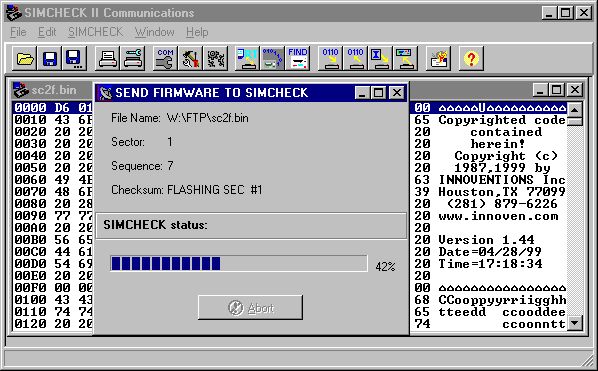Click the hourglass download icon
The image size is (598, 371).
381,58
